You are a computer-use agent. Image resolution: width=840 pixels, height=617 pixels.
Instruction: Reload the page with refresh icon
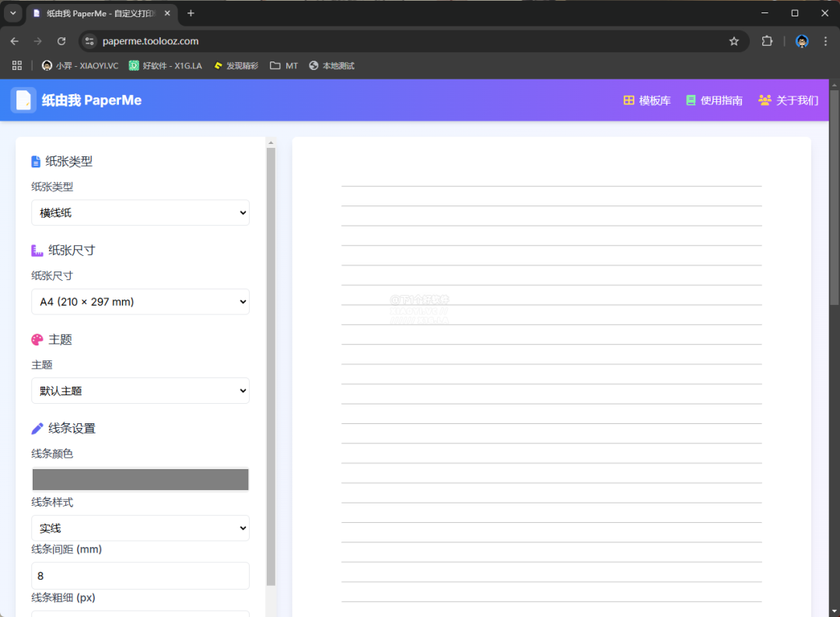point(61,41)
